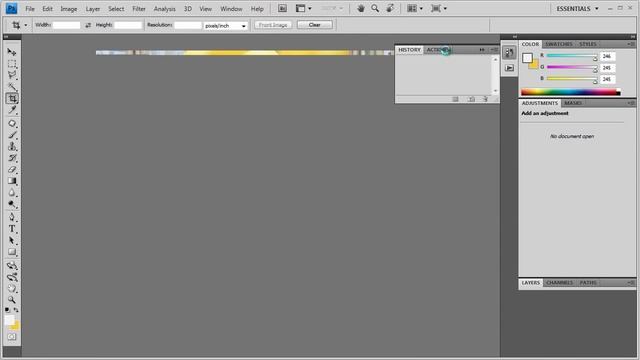640x360 pixels.
Task: Select the Lasso tool
Action: click(12, 75)
